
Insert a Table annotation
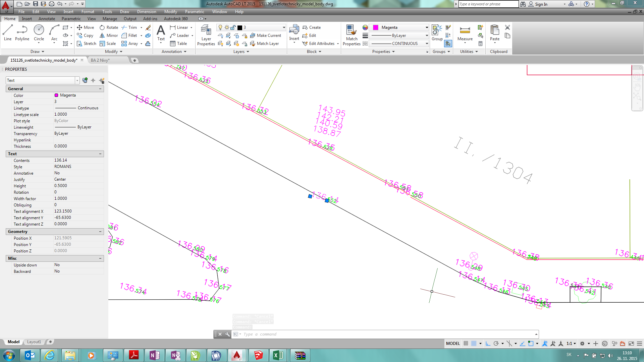[x=178, y=44]
